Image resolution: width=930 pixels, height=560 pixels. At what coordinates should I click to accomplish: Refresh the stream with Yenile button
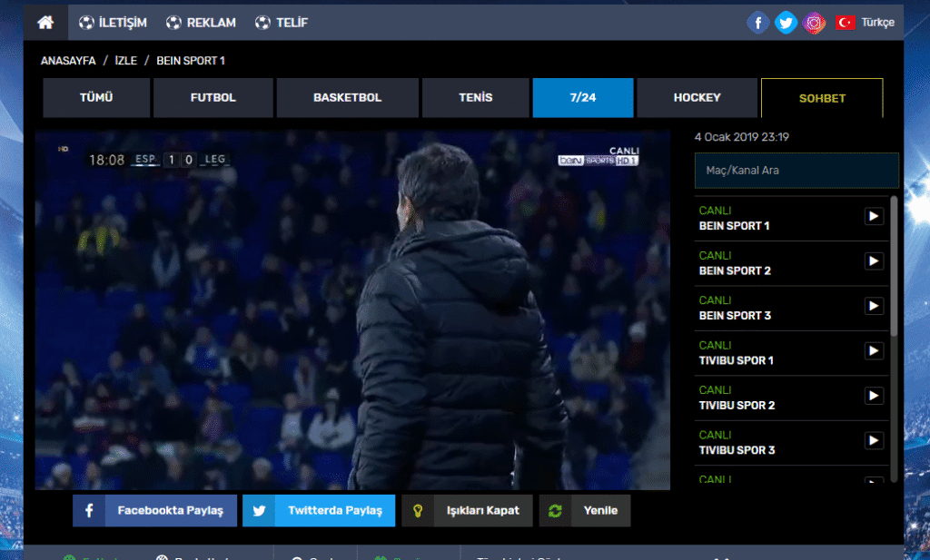click(x=585, y=511)
